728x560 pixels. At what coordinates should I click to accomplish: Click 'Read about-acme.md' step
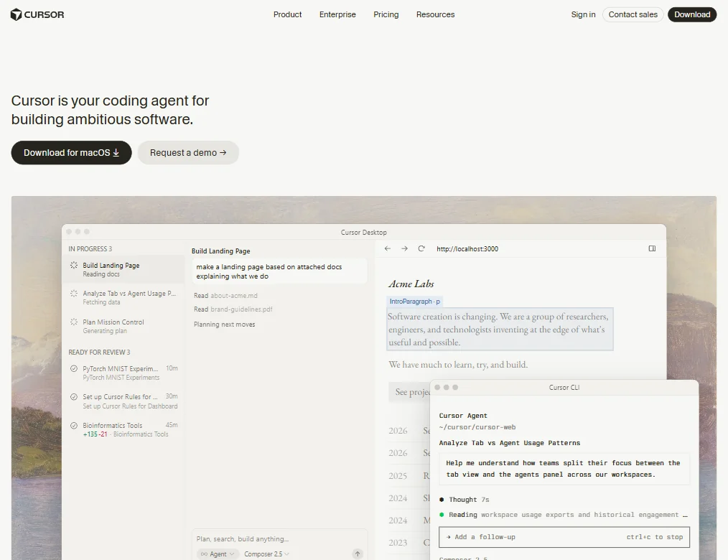point(225,296)
